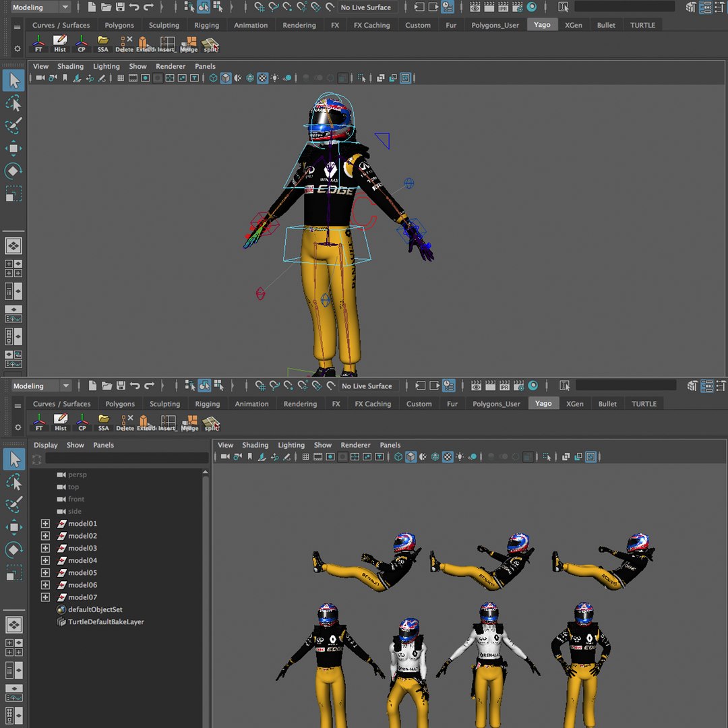Switch to the Rigging shelf tab
This screenshot has width=728, height=728.
pyautogui.click(x=207, y=25)
